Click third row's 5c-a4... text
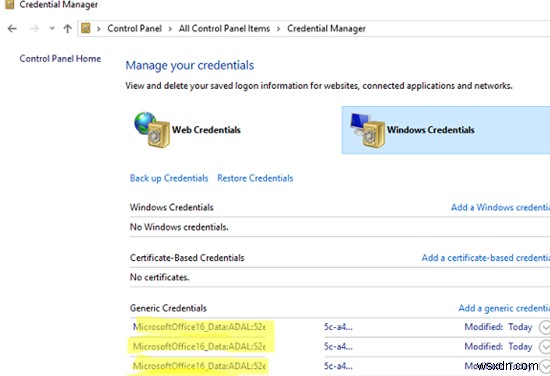 point(338,366)
